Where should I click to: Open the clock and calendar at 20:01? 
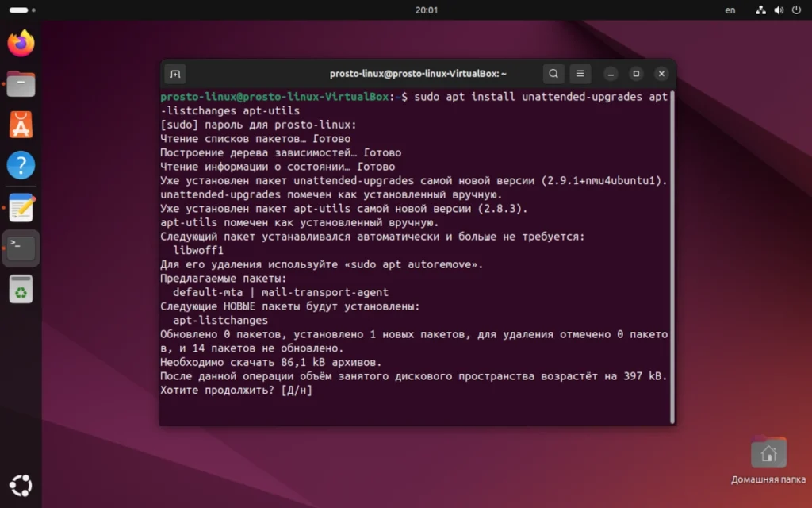point(426,10)
